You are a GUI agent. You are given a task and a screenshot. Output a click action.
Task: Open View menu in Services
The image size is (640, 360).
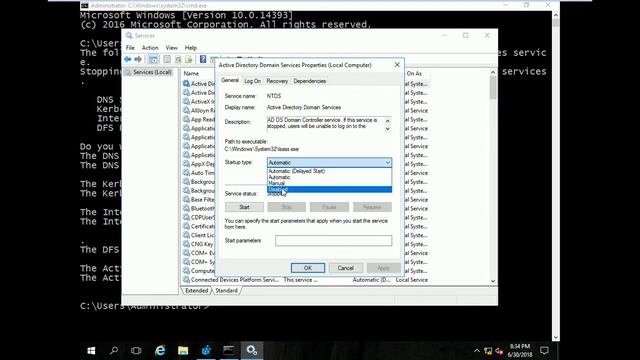coord(171,48)
